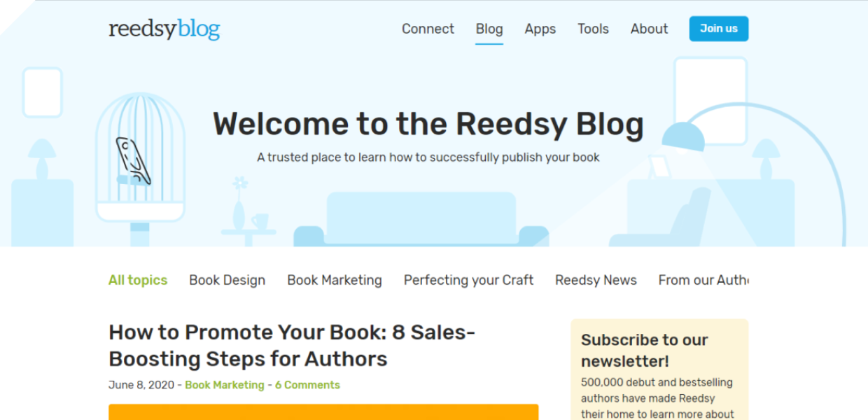Viewport: 868px width, 420px height.
Task: Click the reedsy blog logo
Action: tap(164, 29)
